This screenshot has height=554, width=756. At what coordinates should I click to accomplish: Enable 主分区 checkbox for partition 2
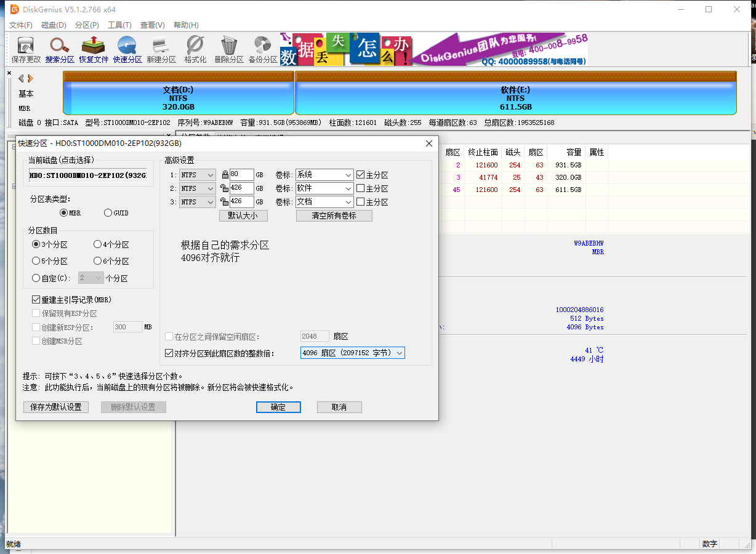coord(360,188)
